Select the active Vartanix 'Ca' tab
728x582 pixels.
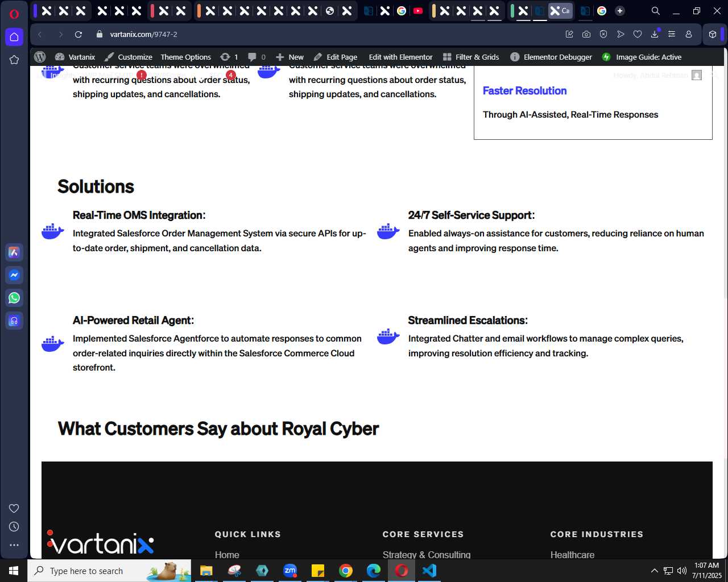pyautogui.click(x=560, y=11)
